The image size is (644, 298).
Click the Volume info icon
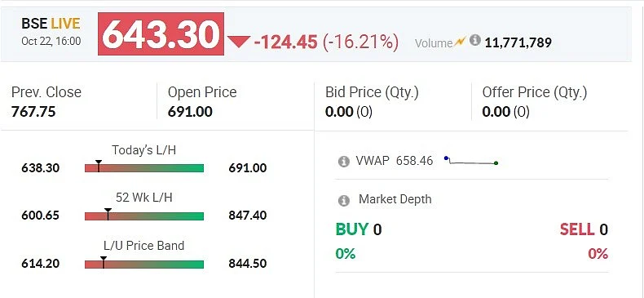pos(474,40)
